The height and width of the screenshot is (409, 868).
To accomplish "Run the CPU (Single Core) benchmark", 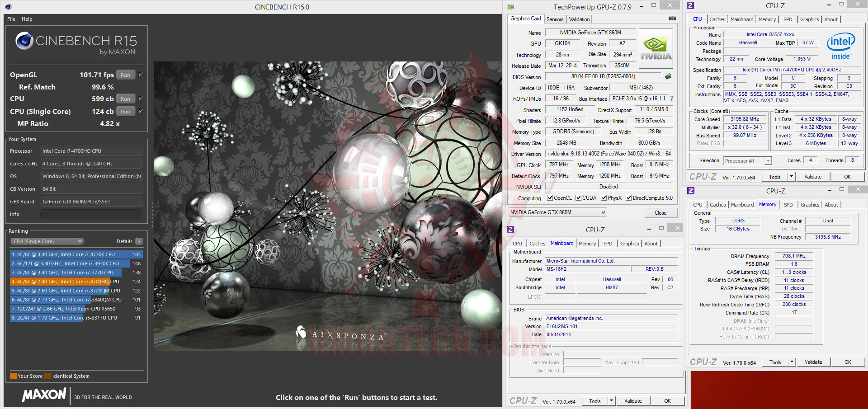I will (126, 112).
